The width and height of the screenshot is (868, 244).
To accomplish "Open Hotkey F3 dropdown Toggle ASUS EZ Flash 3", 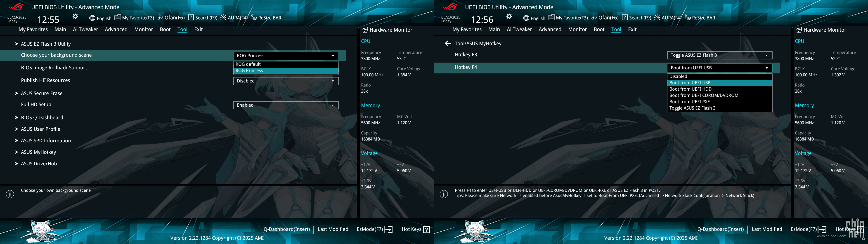I will (720, 55).
